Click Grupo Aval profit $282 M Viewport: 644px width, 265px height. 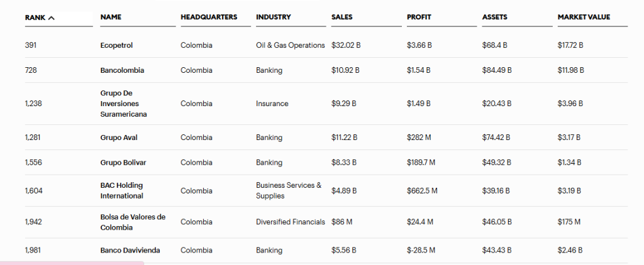pyautogui.click(x=419, y=138)
